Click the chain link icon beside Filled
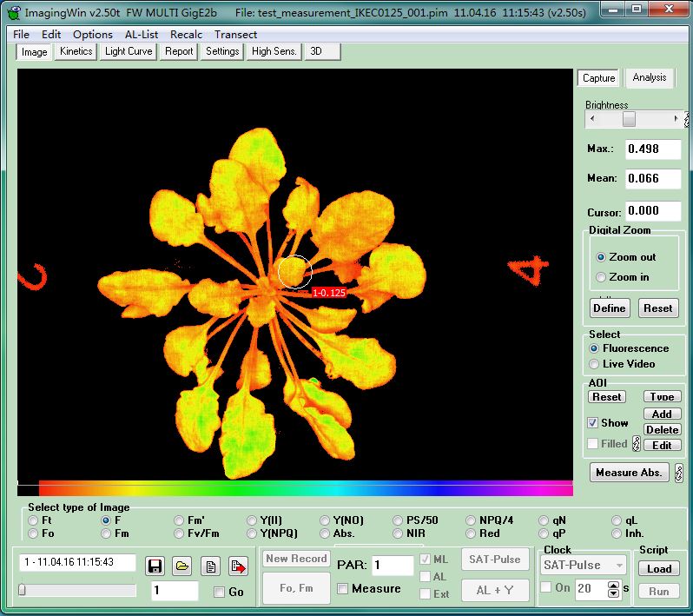 636,444
